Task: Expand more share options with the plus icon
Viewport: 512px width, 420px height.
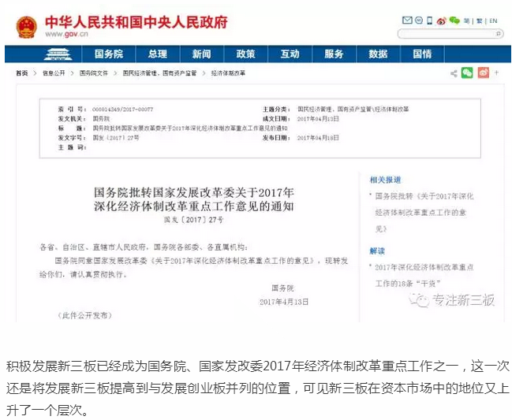Action: point(496,72)
